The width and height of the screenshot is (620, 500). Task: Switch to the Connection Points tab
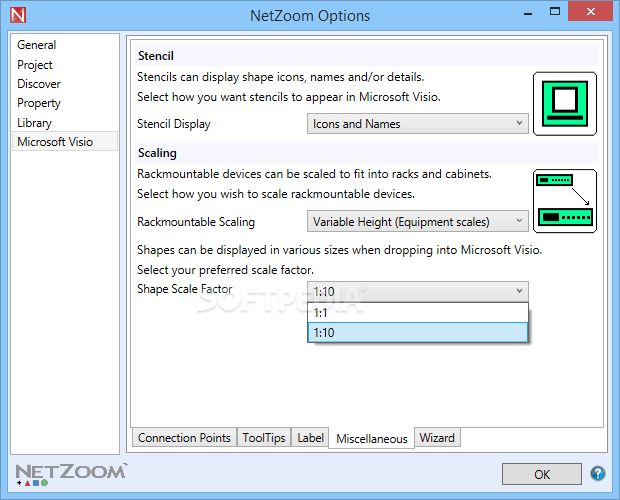(x=184, y=438)
